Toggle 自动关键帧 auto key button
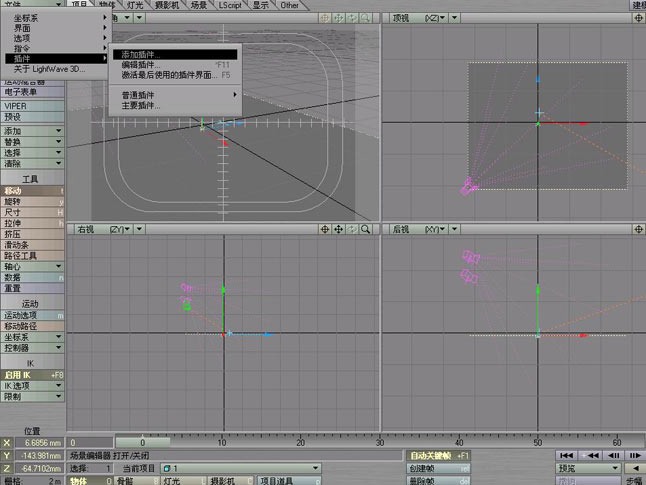This screenshot has width=646, height=485. 439,455
